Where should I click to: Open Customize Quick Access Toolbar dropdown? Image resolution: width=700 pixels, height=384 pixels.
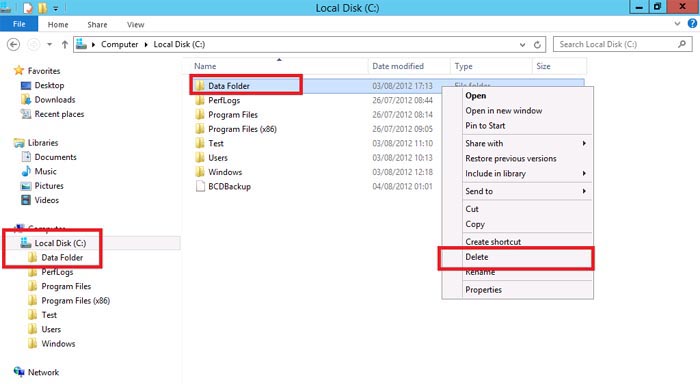point(56,8)
